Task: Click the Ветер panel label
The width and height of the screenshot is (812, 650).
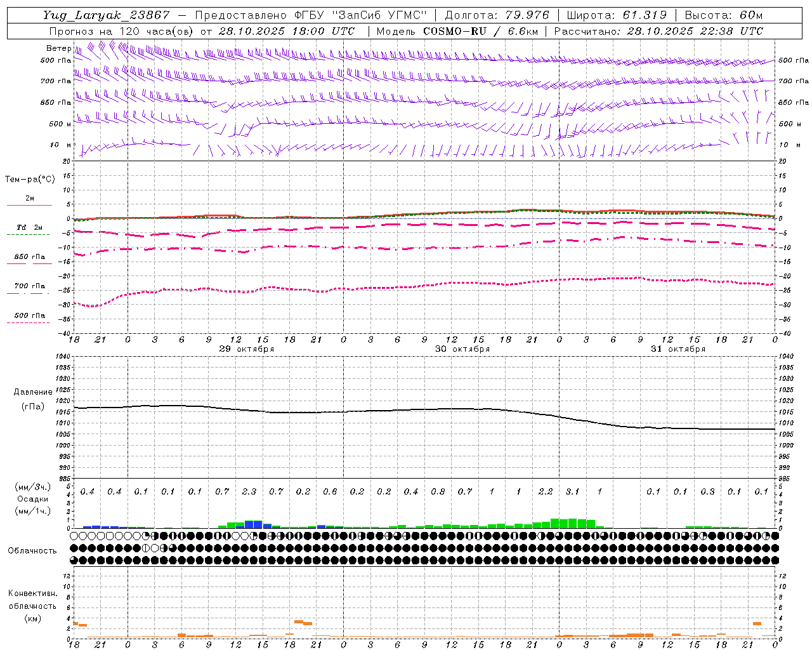Action: pyautogui.click(x=58, y=48)
